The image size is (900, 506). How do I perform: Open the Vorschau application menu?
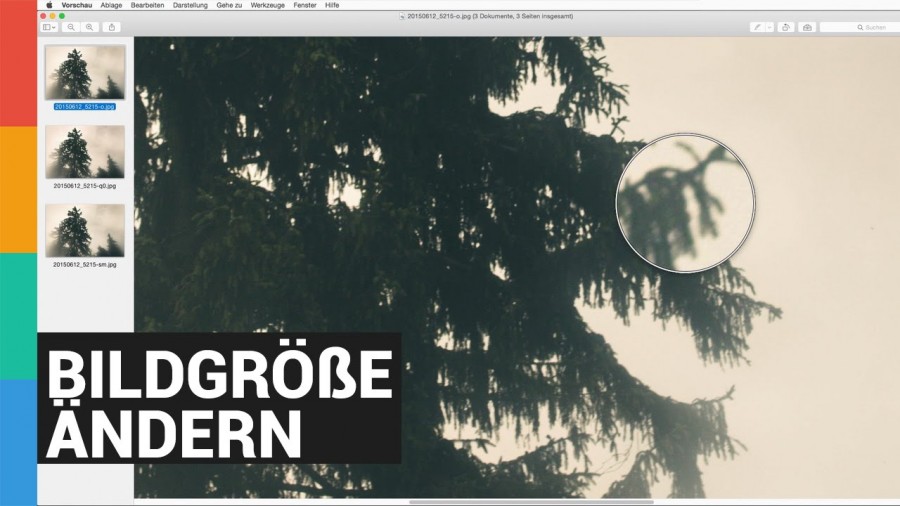point(76,5)
